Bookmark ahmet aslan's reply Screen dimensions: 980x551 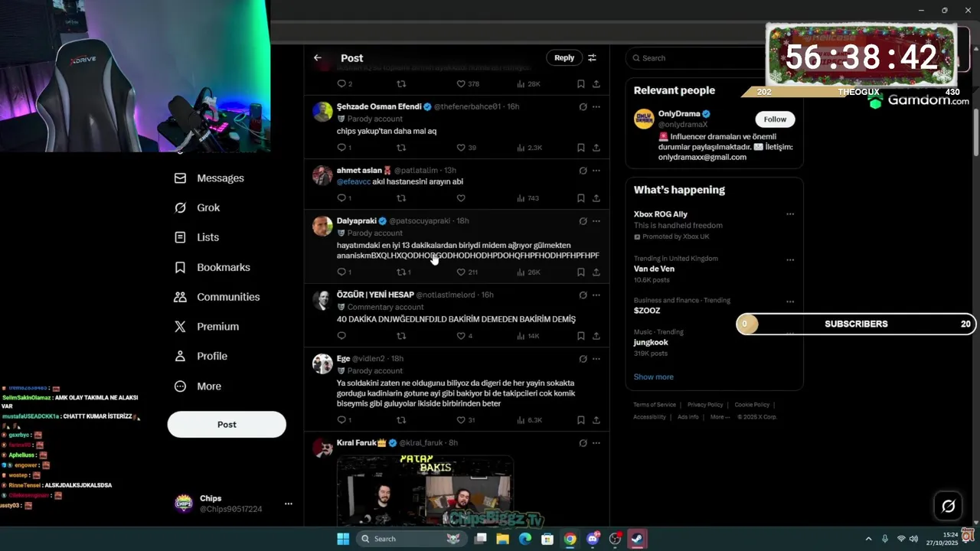(x=581, y=198)
